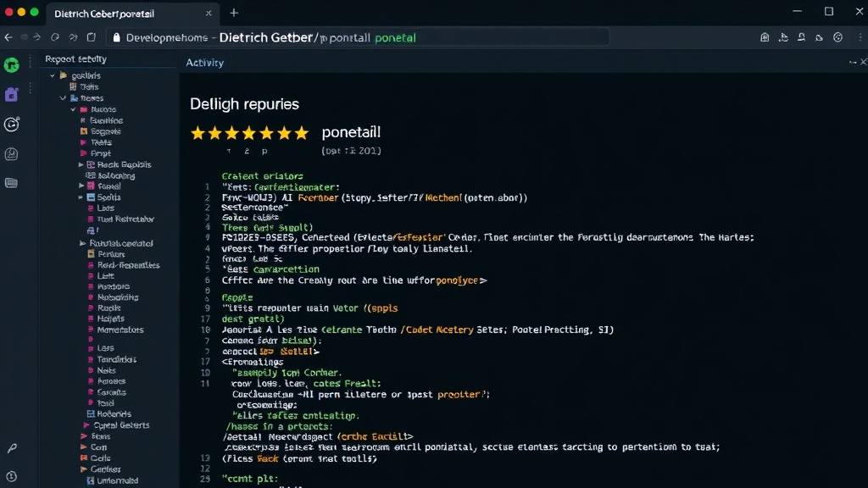Expand the Rututakcoolatad tree node

[x=82, y=243]
